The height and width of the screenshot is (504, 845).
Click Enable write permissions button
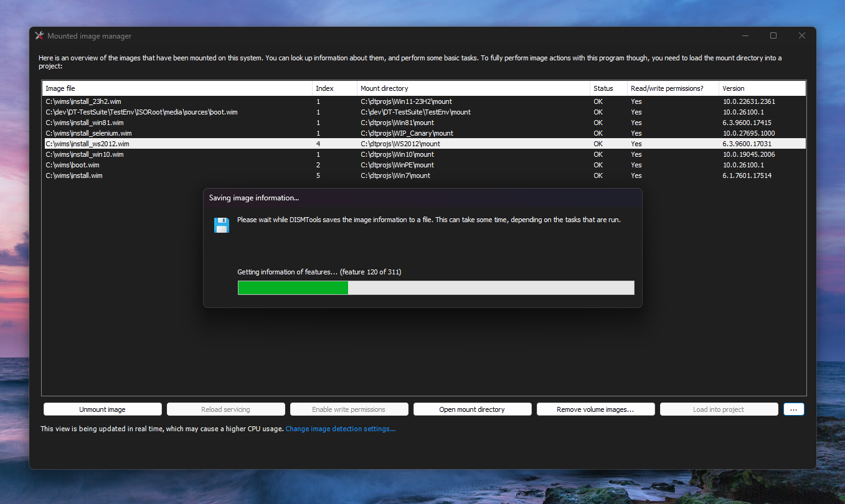point(349,409)
